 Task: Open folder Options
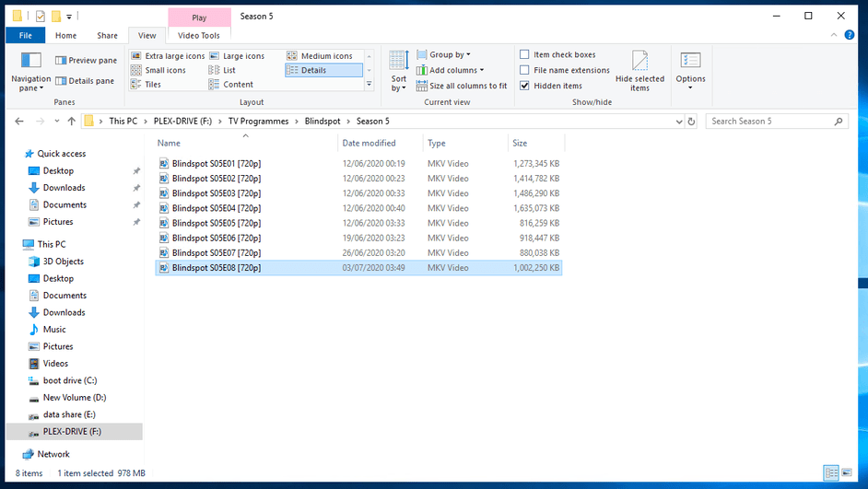tap(690, 71)
